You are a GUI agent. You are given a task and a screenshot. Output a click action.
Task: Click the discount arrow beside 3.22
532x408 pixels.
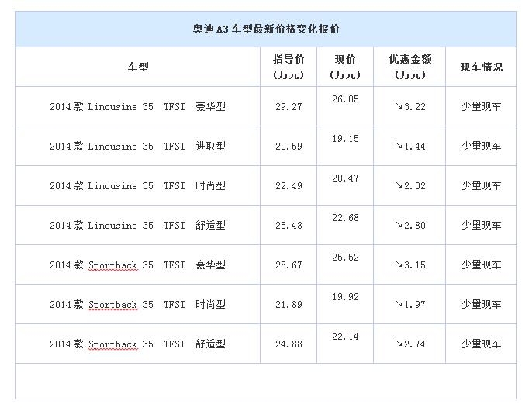[x=399, y=106]
